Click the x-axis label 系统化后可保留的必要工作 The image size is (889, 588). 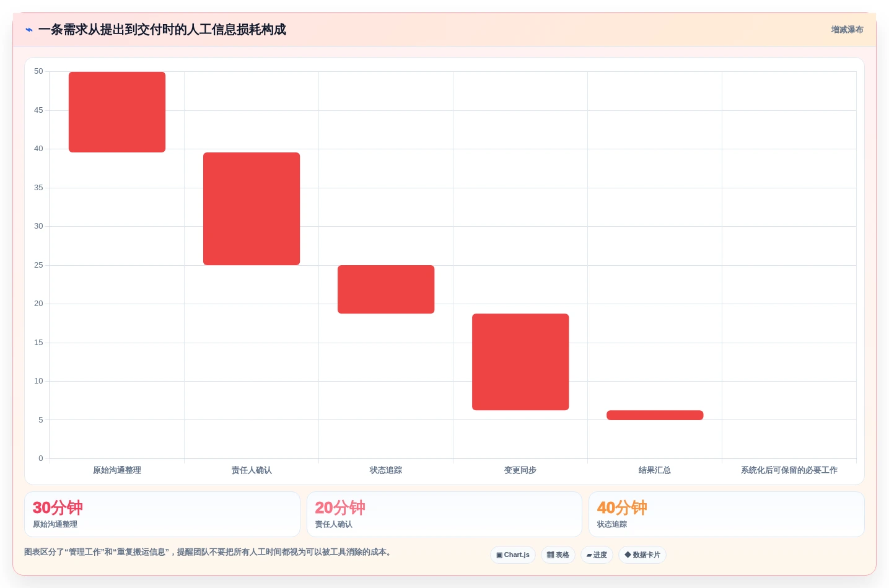(x=789, y=470)
